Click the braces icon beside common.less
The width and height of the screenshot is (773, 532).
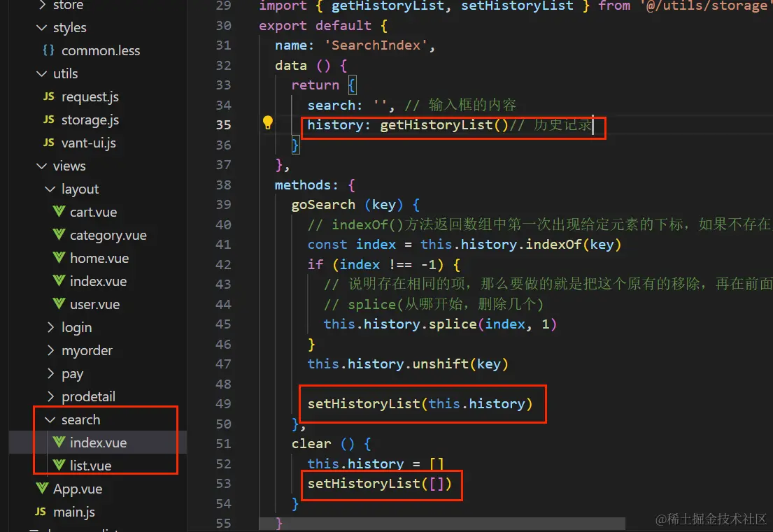coord(49,50)
